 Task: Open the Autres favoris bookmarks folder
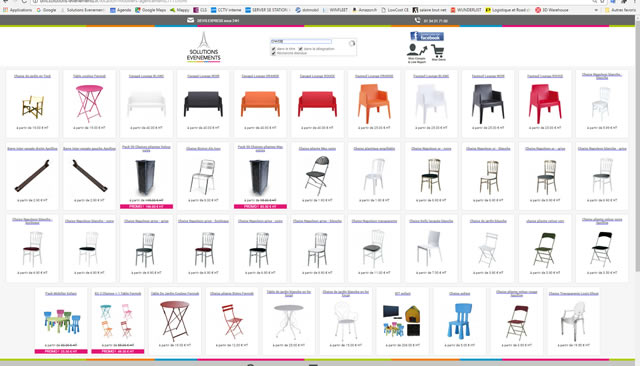point(620,10)
